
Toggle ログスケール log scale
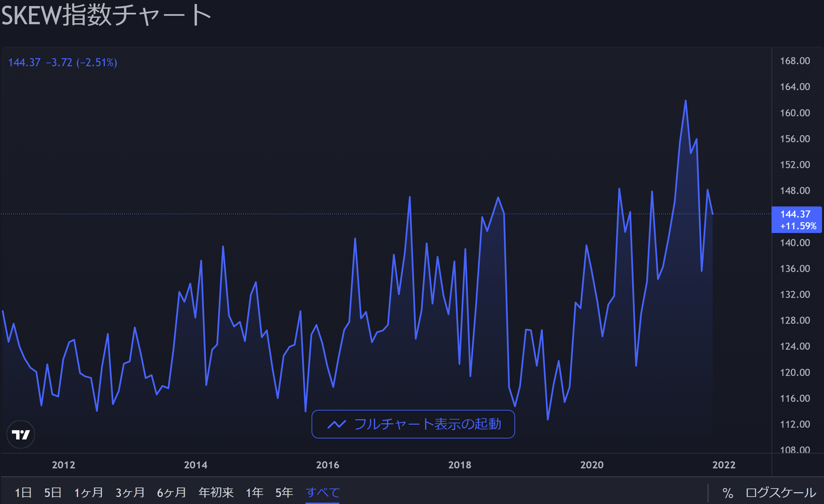(781, 493)
